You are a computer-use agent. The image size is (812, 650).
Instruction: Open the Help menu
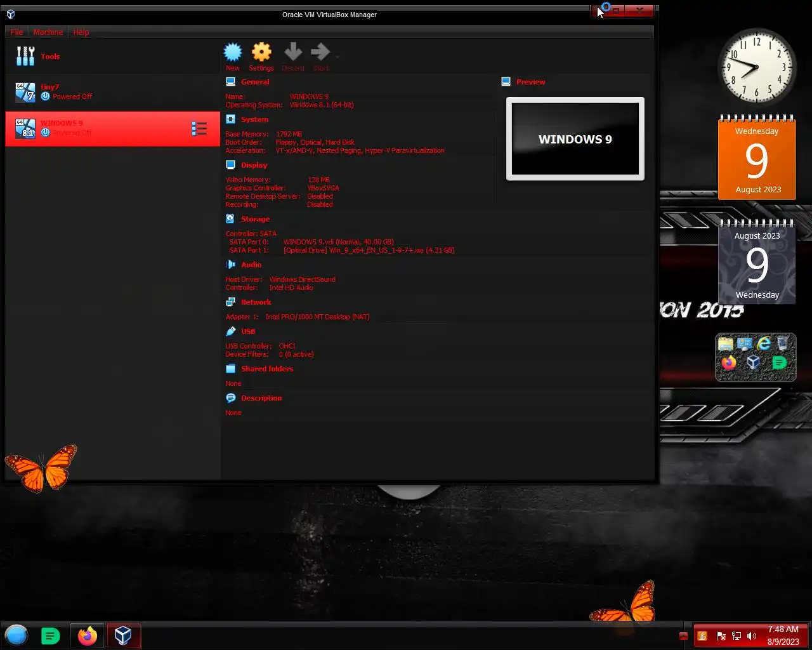click(x=81, y=32)
